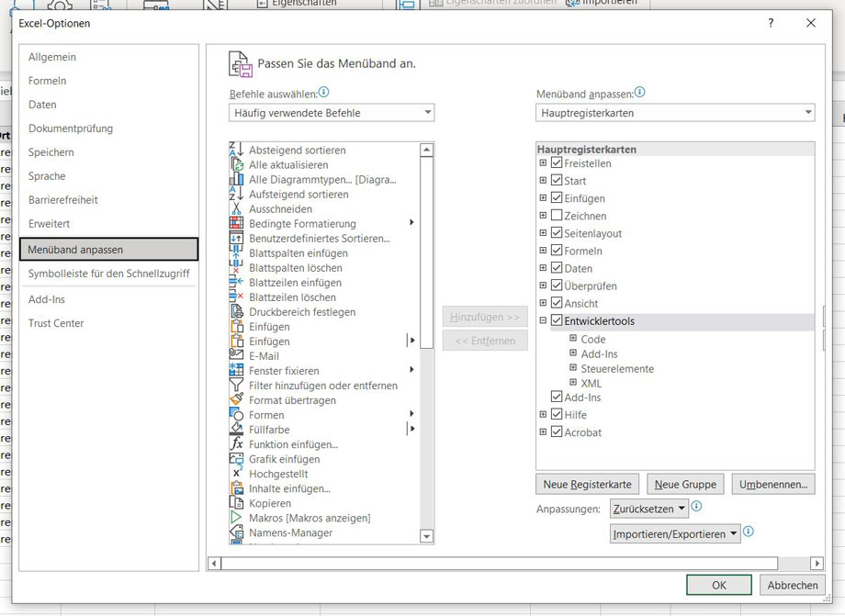
Task: Open the Trust Center category
Action: (109, 323)
